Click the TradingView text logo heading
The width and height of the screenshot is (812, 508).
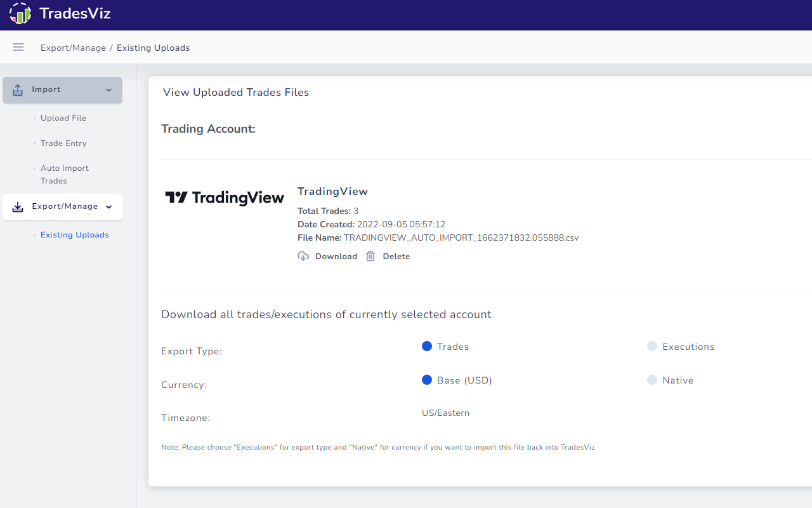click(332, 191)
